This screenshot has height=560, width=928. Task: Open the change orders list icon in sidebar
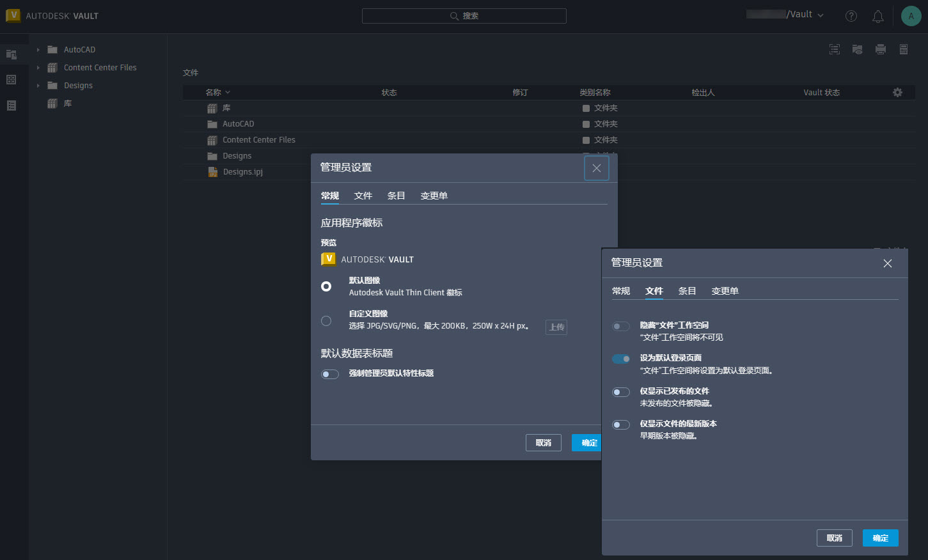click(11, 105)
